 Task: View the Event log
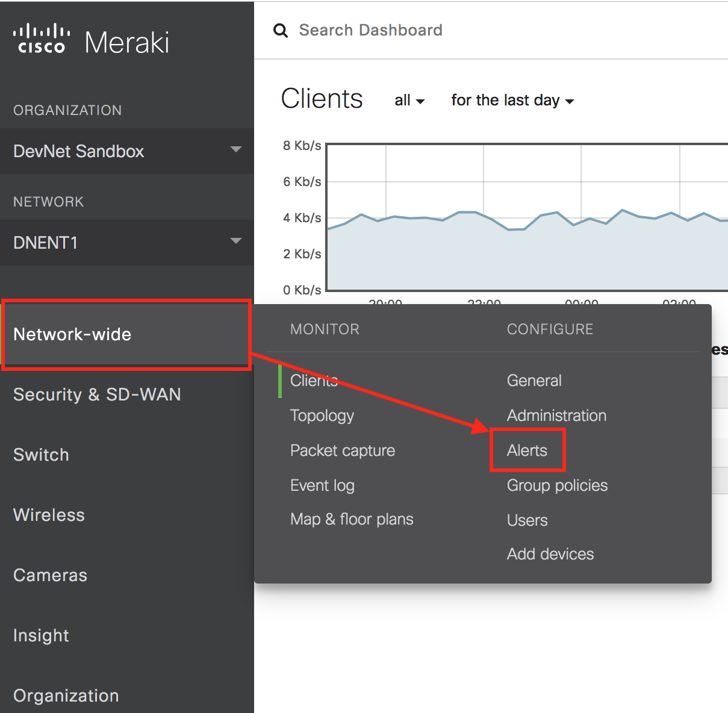tap(322, 485)
